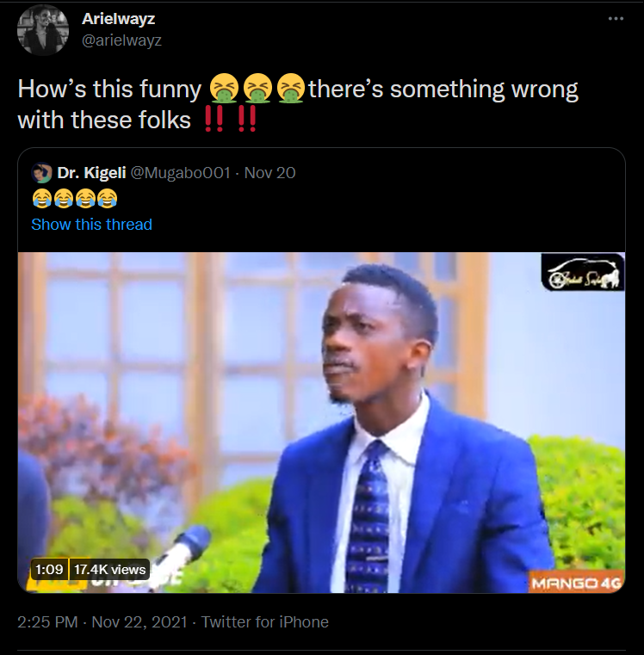Click the Show this thread link
Screen dimensions: 644x655
(91, 225)
